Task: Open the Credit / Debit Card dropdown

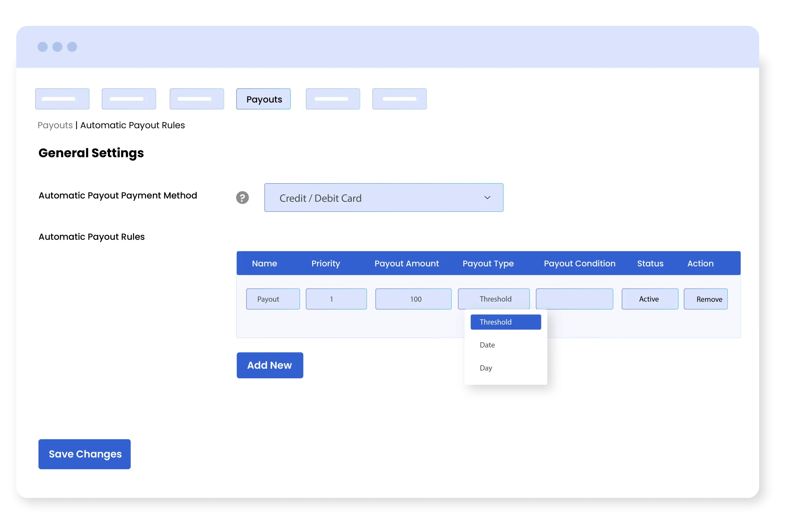Action: click(383, 197)
